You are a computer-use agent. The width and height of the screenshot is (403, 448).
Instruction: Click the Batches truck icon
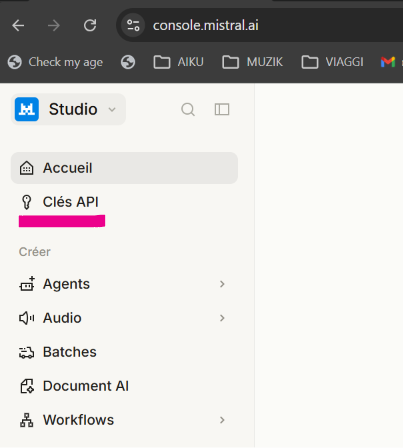pos(27,352)
